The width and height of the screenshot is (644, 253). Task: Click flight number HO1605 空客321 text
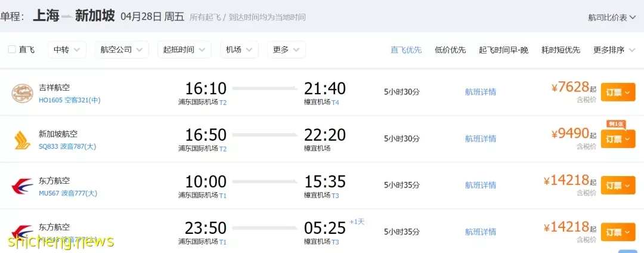[69, 100]
